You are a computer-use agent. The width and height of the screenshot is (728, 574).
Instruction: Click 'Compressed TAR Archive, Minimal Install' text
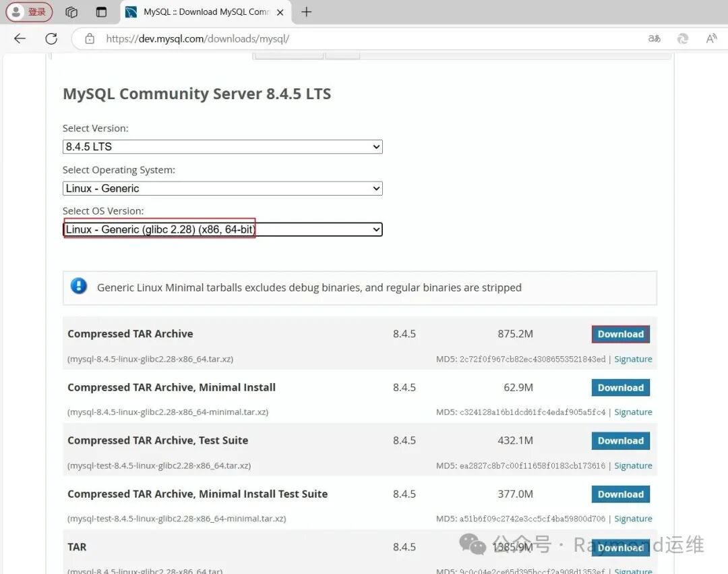[171, 387]
